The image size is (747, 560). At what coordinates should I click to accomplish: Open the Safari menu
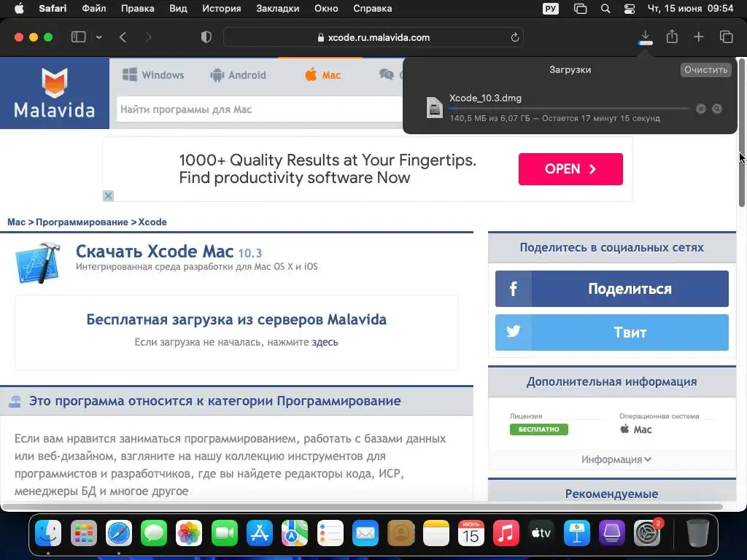[53, 9]
